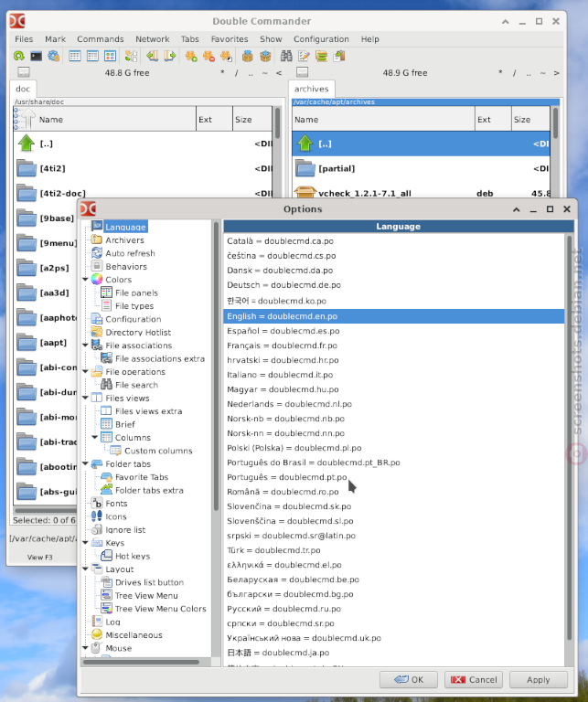Screen dimensions: 588x702
Task: Click the Extract files box icon
Action: (x=265, y=56)
